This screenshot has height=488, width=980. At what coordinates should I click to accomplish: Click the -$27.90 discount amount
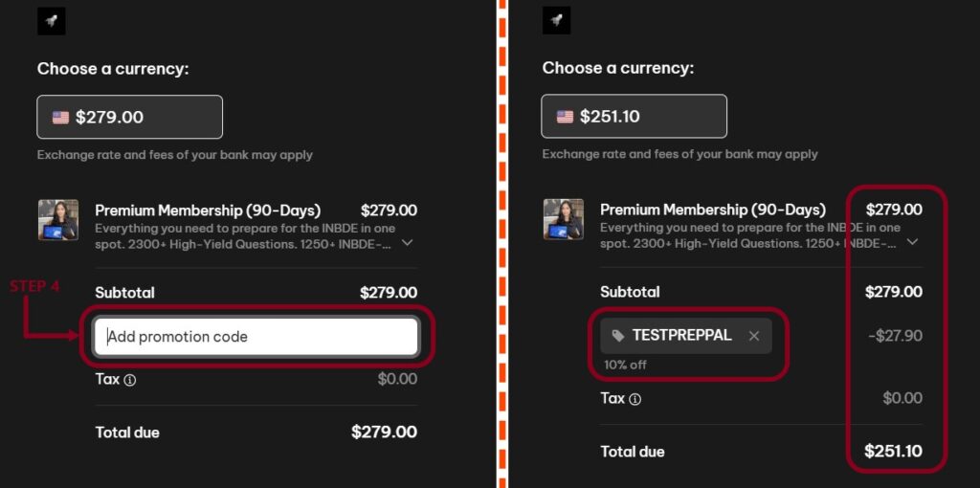[895, 336]
